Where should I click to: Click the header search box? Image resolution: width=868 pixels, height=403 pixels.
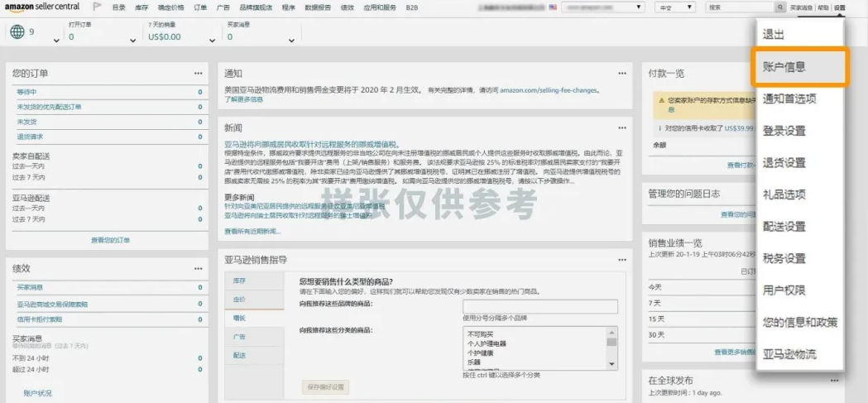740,7
